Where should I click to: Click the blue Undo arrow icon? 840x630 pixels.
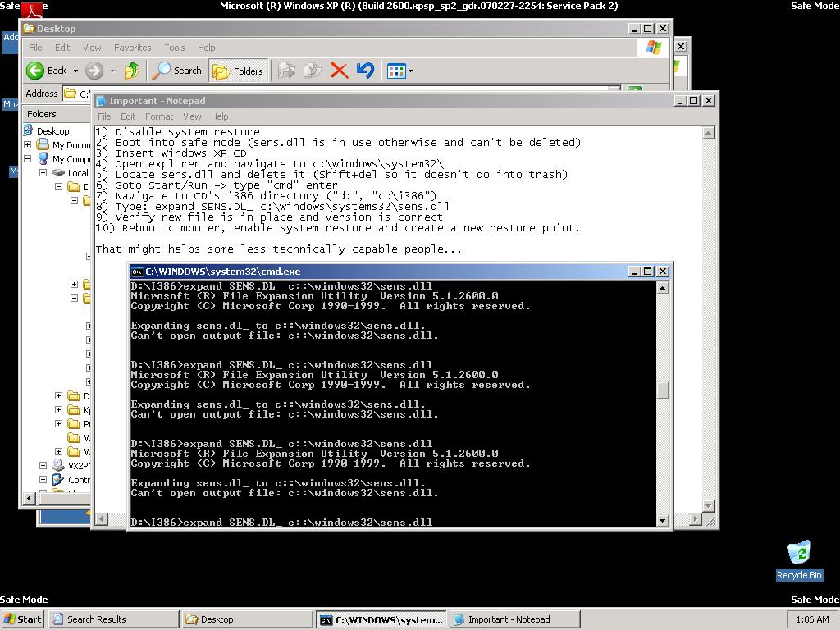[x=365, y=71]
